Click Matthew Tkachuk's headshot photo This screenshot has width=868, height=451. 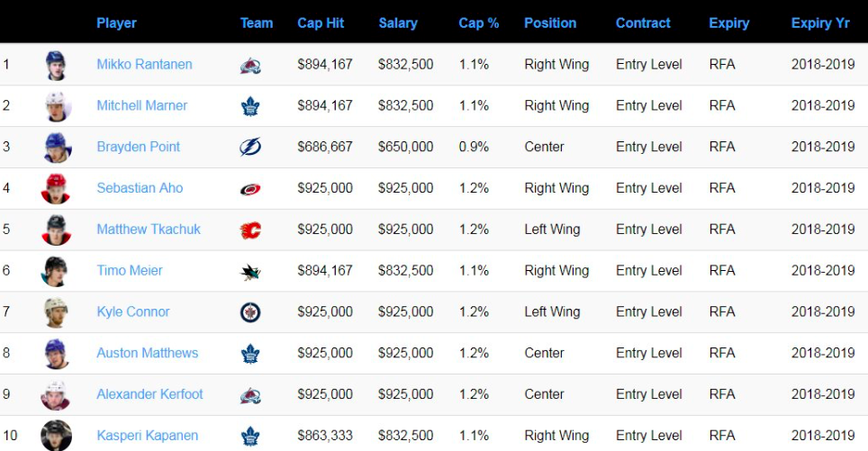(x=57, y=230)
